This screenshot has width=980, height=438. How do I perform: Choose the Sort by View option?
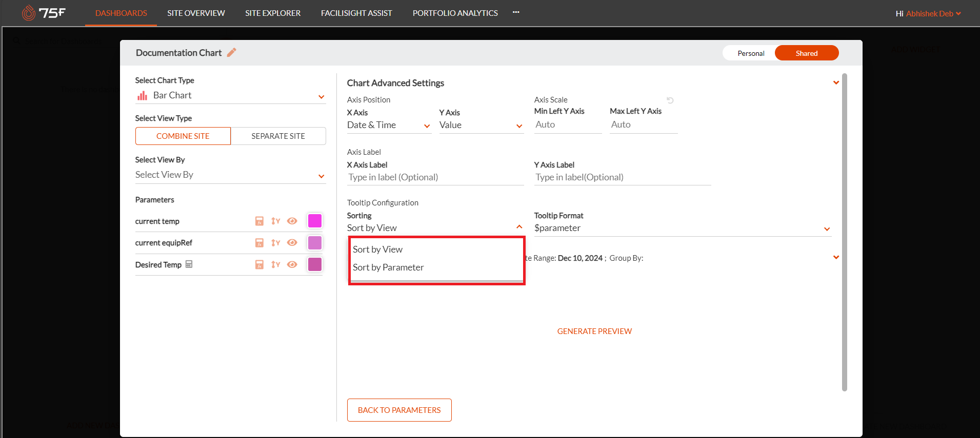point(436,249)
